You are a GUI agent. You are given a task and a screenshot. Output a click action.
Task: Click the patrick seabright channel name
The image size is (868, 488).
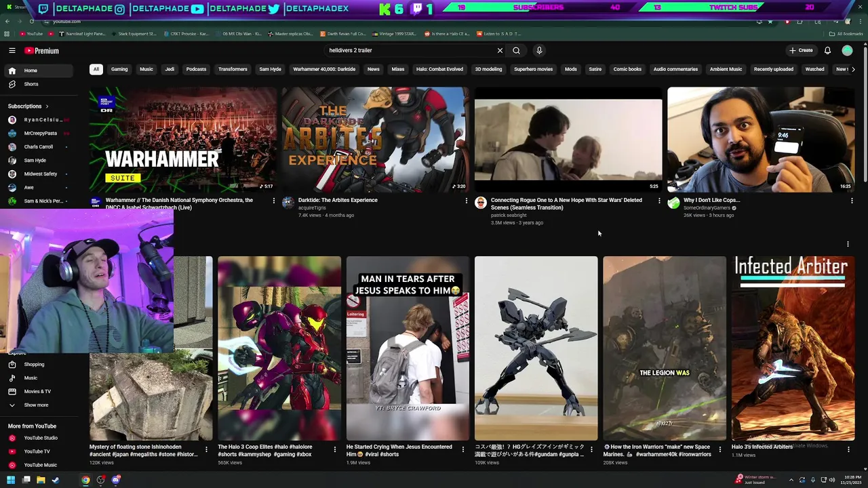pos(509,216)
